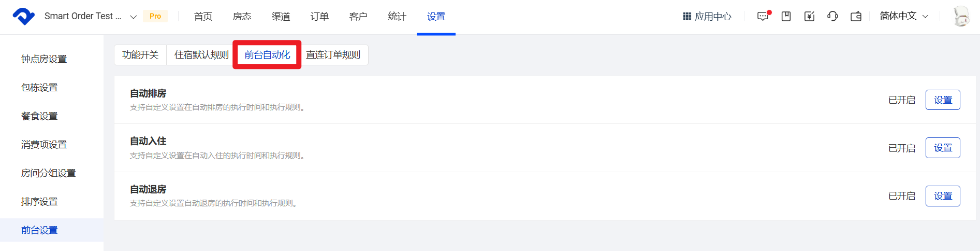Screen dimensions: 980x251
Task: Click 设置 button for 自动排房
Action: 942,100
